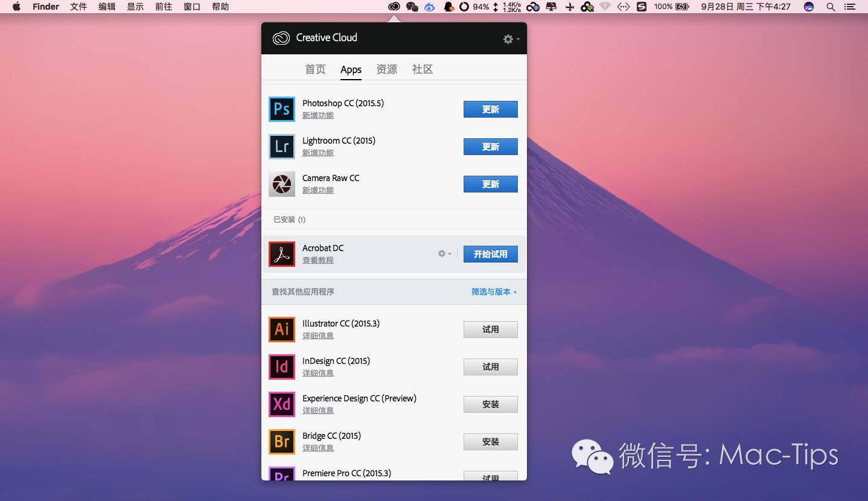
Task: Select the Camera Raw CC icon
Action: pos(281,184)
